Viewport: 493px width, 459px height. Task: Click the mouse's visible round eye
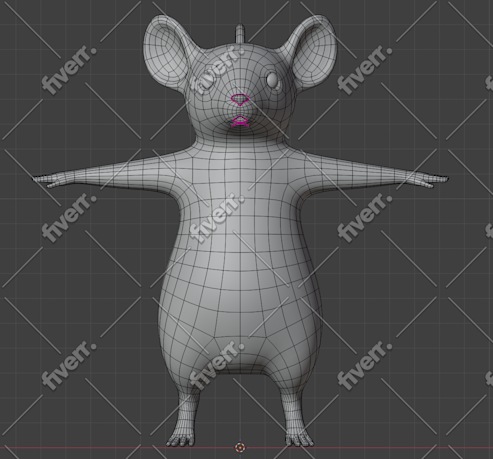[x=273, y=80]
